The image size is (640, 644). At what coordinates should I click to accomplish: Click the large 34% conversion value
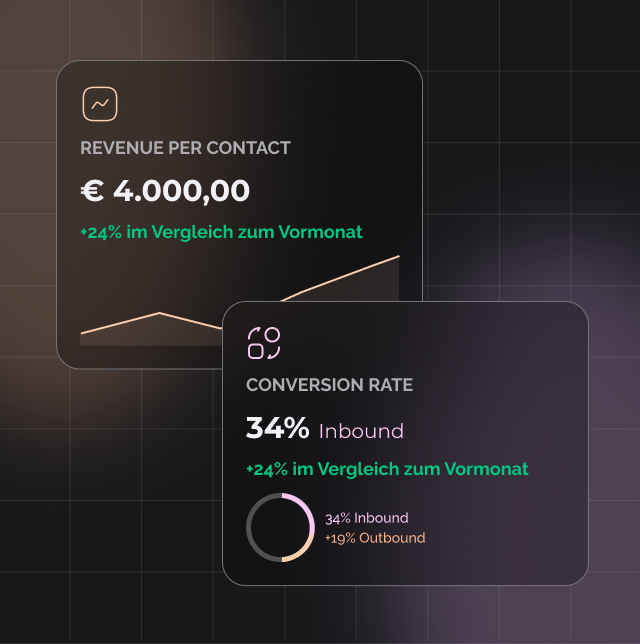pyautogui.click(x=277, y=428)
